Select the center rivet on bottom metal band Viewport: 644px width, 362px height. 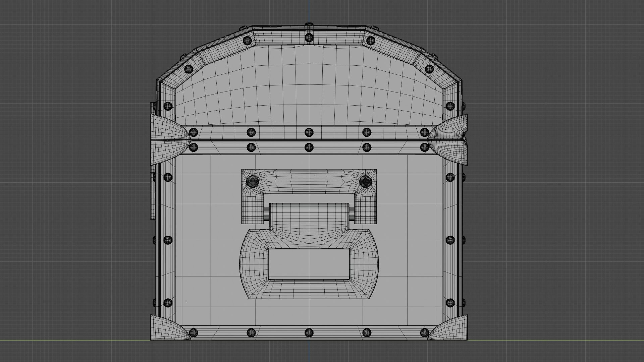(x=309, y=333)
